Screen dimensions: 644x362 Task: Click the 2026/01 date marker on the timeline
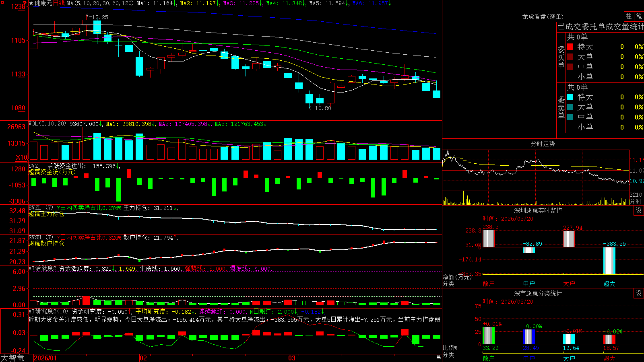[45, 358]
